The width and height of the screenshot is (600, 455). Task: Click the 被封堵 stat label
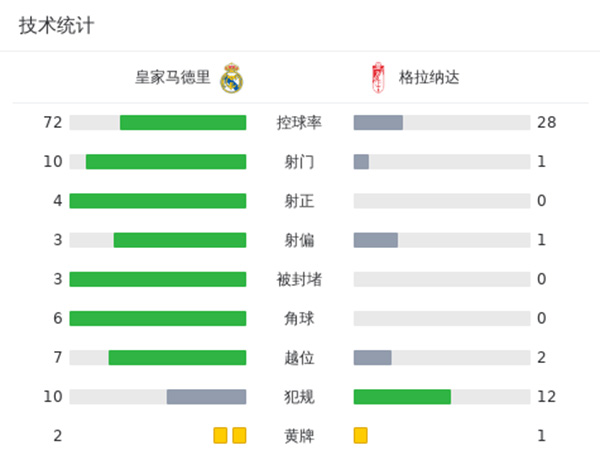point(299,279)
